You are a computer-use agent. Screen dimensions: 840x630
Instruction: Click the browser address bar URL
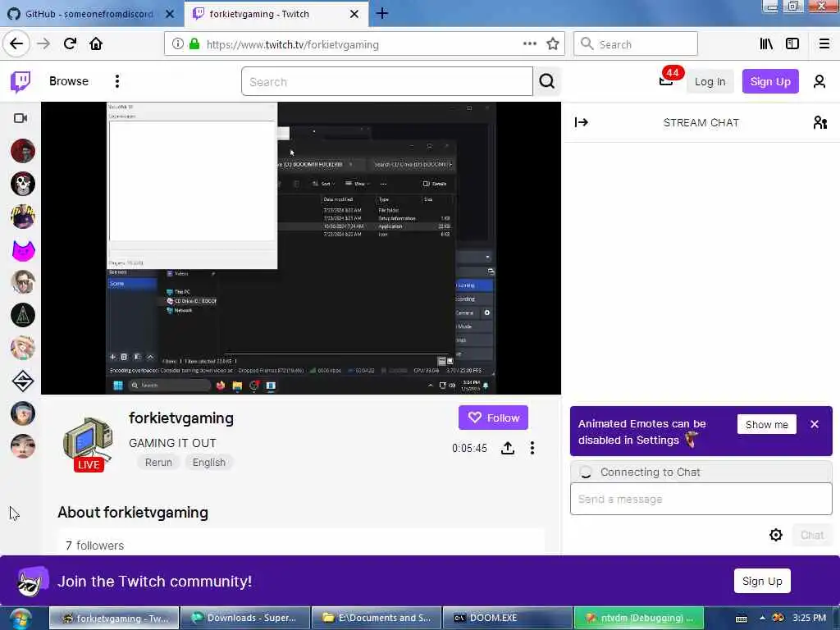(x=293, y=44)
